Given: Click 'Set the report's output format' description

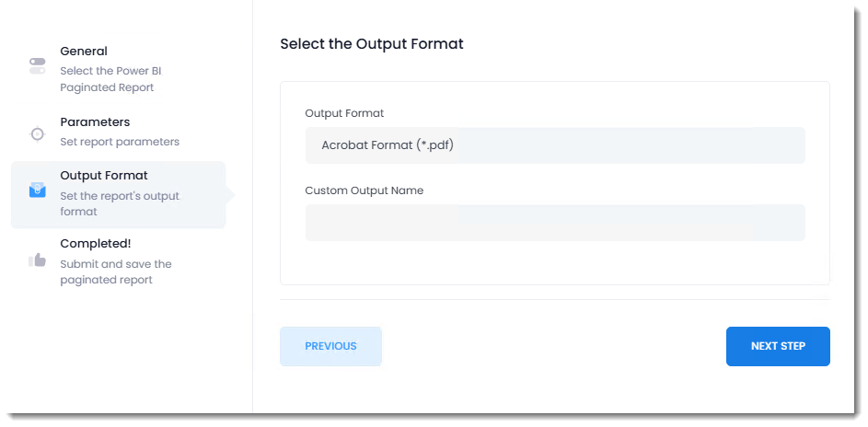Looking at the screenshot, I should click(120, 203).
